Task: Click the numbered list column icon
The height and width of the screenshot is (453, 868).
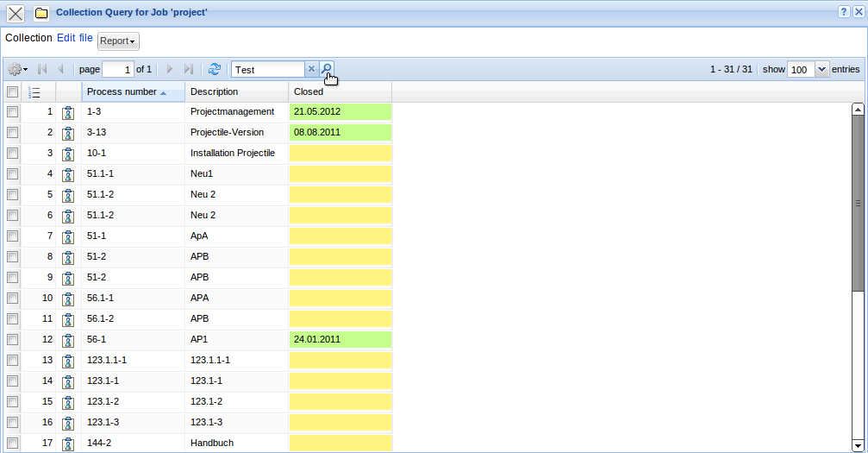Action: point(34,92)
